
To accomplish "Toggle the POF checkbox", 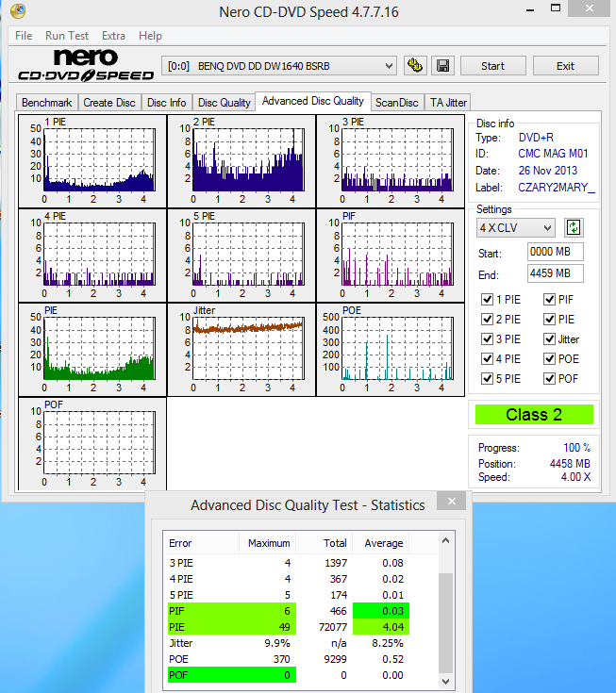I will pos(549,378).
